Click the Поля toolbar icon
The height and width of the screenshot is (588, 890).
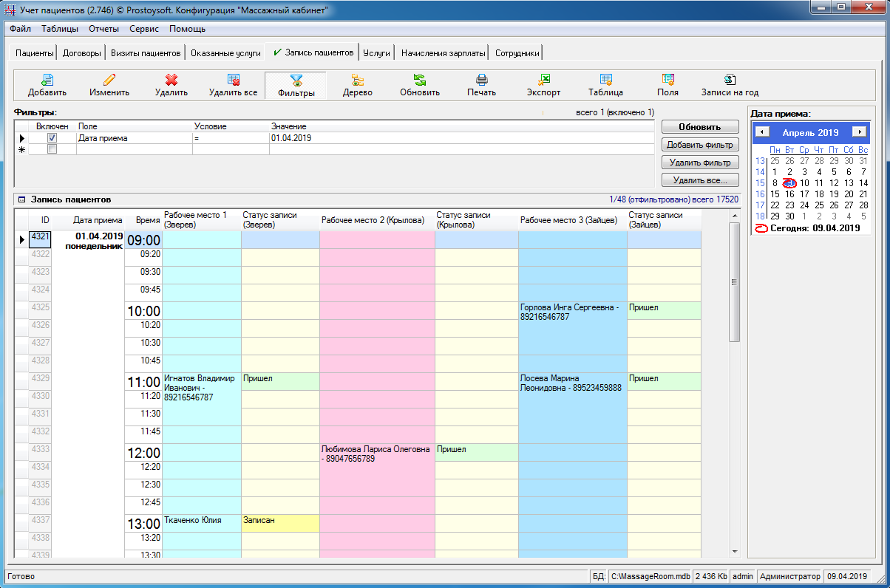click(667, 80)
